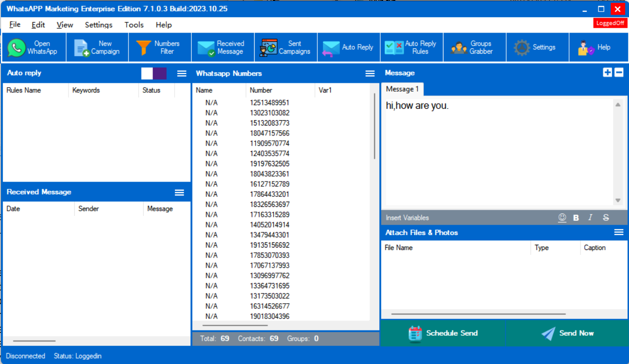Insert an emoji into the message
This screenshot has height=364, width=629.
coord(562,217)
